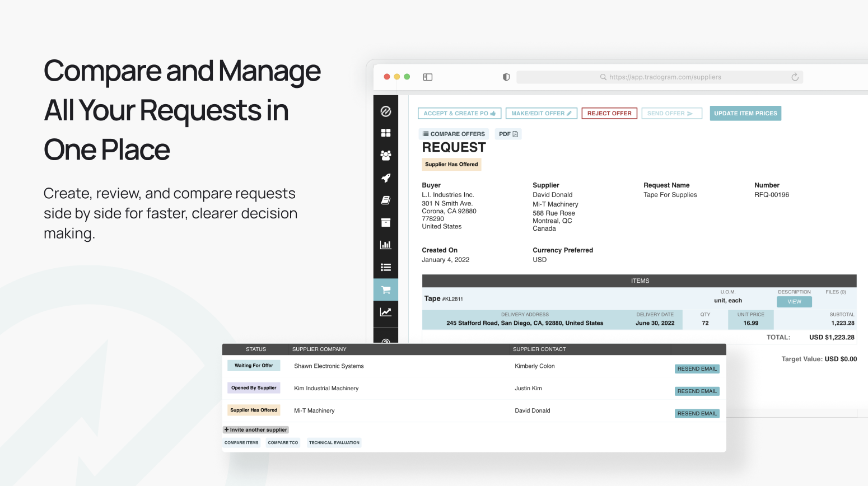Viewport: 868px width, 486px height.
Task: Export the request as PDF
Action: [508, 134]
